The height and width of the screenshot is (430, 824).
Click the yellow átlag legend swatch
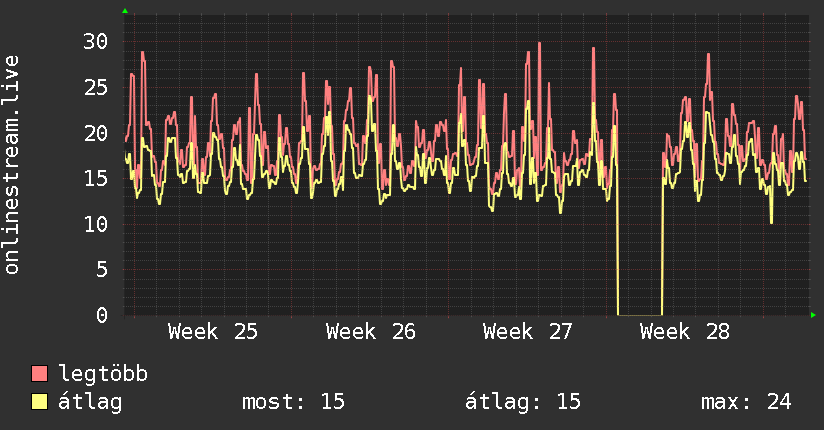[39, 402]
